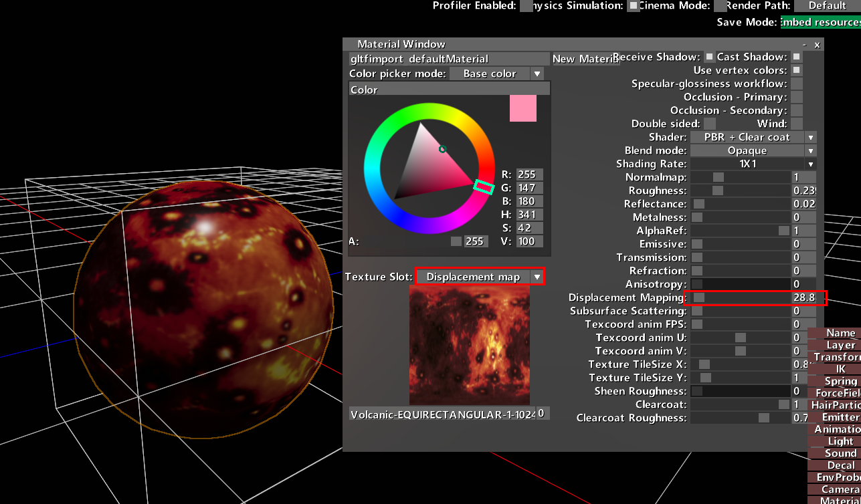Click the New Material button
The height and width of the screenshot is (504, 861).
(585, 59)
